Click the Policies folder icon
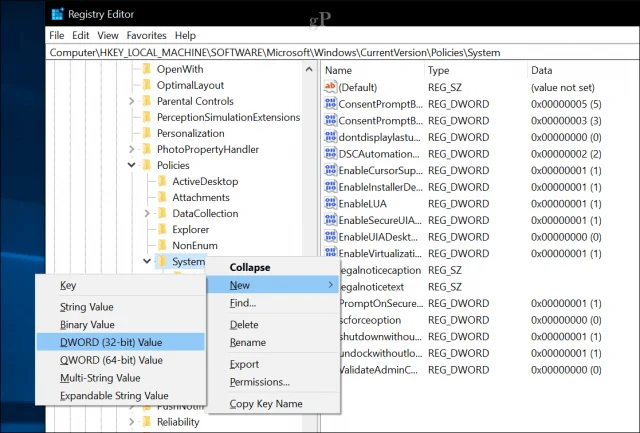The image size is (640, 433). [147, 165]
